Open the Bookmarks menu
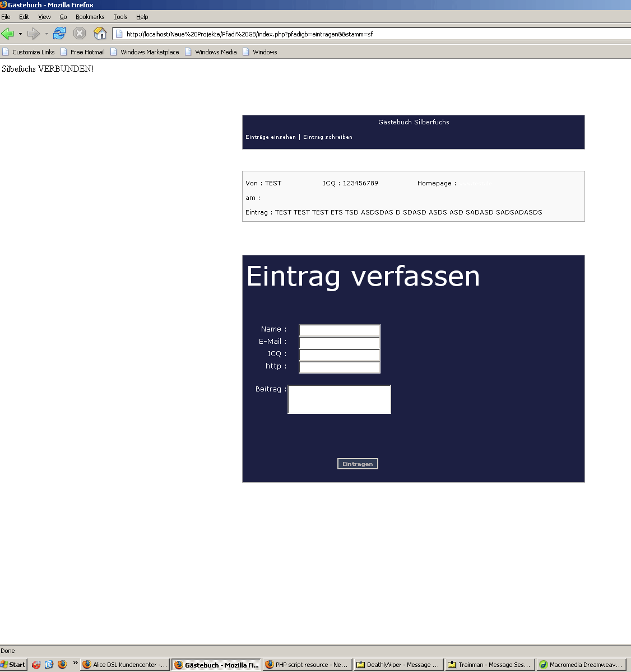The height and width of the screenshot is (672, 631). (90, 17)
